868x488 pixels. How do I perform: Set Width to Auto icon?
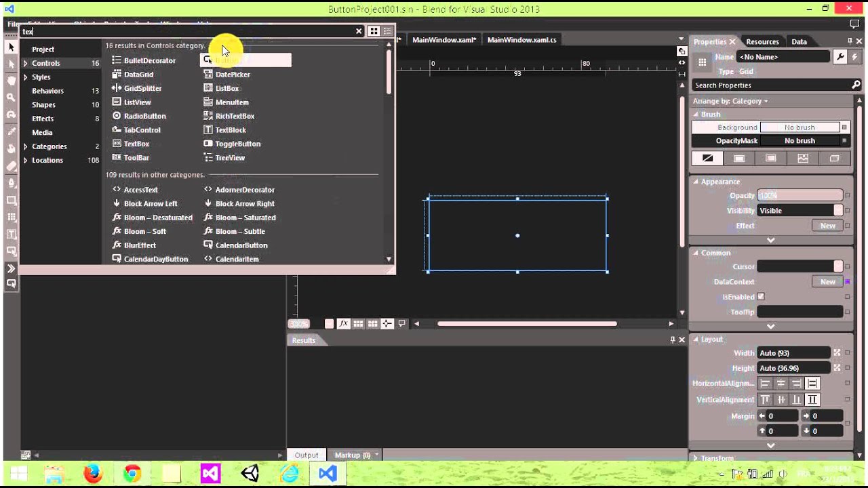837,353
